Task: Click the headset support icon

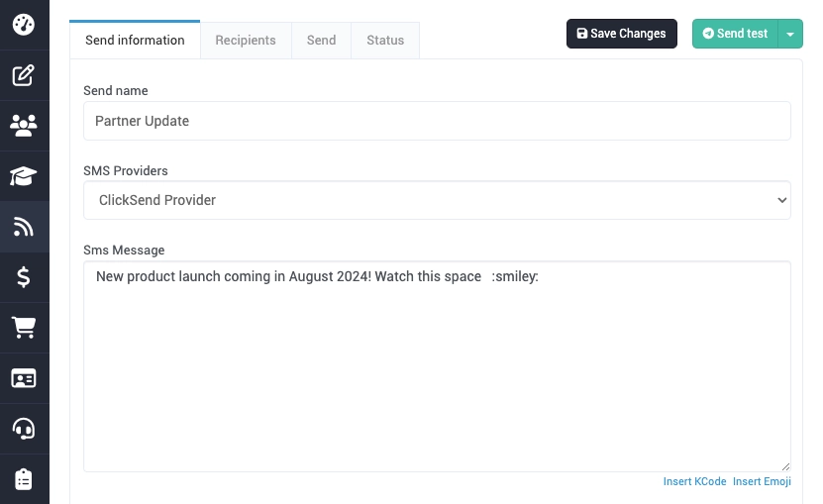Action: [24, 429]
